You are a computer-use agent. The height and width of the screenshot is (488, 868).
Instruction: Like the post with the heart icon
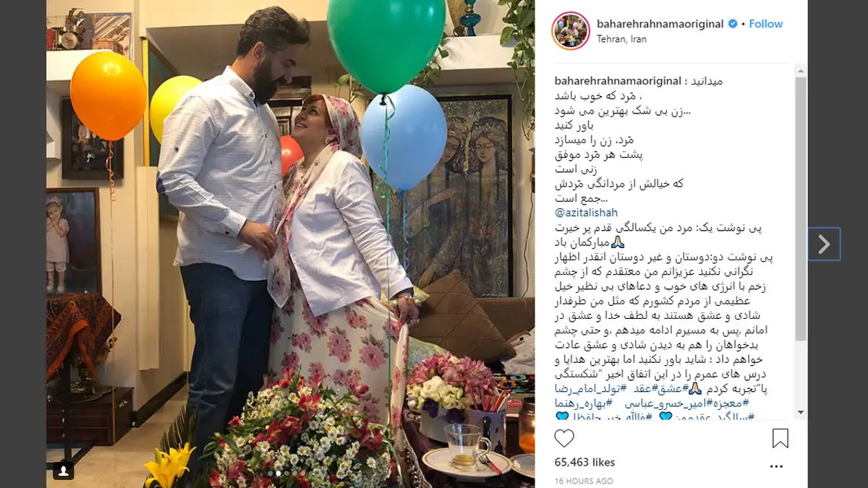[x=564, y=438]
